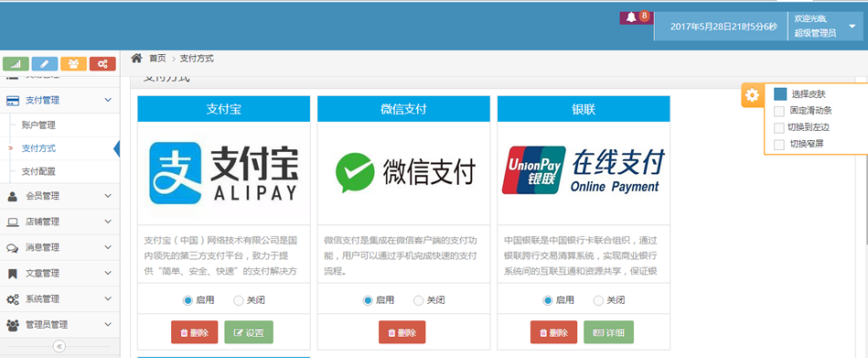This screenshot has height=358, width=868.
Task: Expand the 消息管理 menu chevron
Action: 108,248
